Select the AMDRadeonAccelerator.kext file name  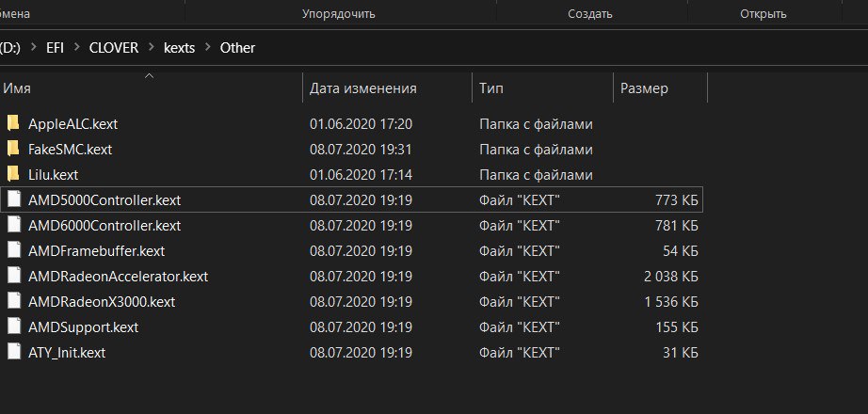coord(118,277)
